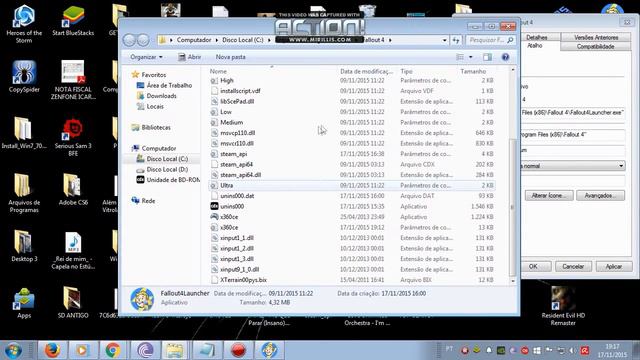This screenshot has width=640, height=360.
Task: Select Área de Trabalho in sidebar
Action: point(169,85)
